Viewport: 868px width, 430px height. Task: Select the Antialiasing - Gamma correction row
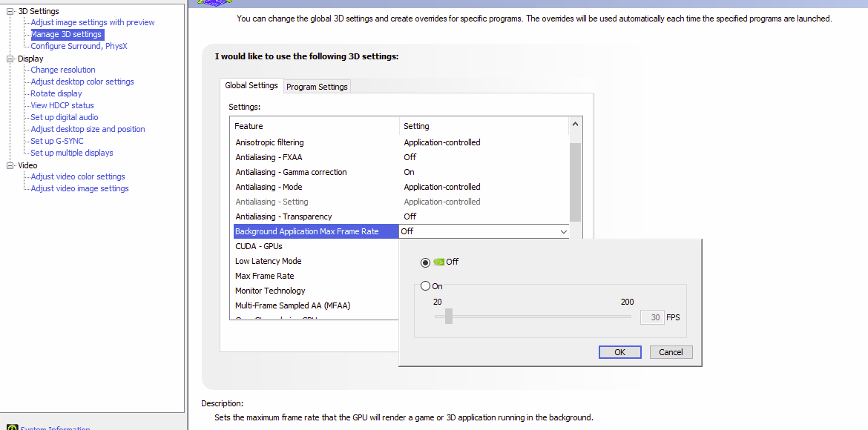tap(400, 172)
